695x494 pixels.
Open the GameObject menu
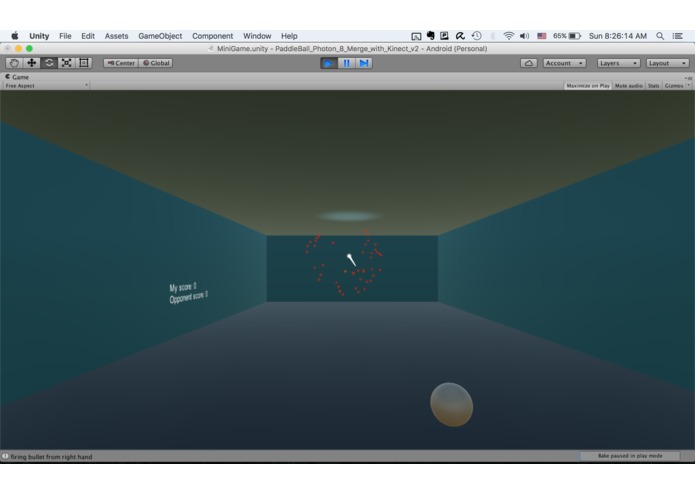coord(160,36)
